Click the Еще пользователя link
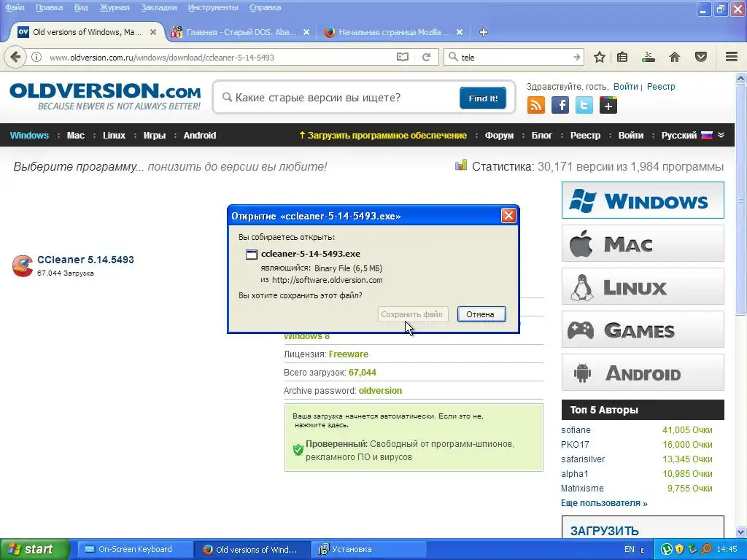 [x=604, y=503]
